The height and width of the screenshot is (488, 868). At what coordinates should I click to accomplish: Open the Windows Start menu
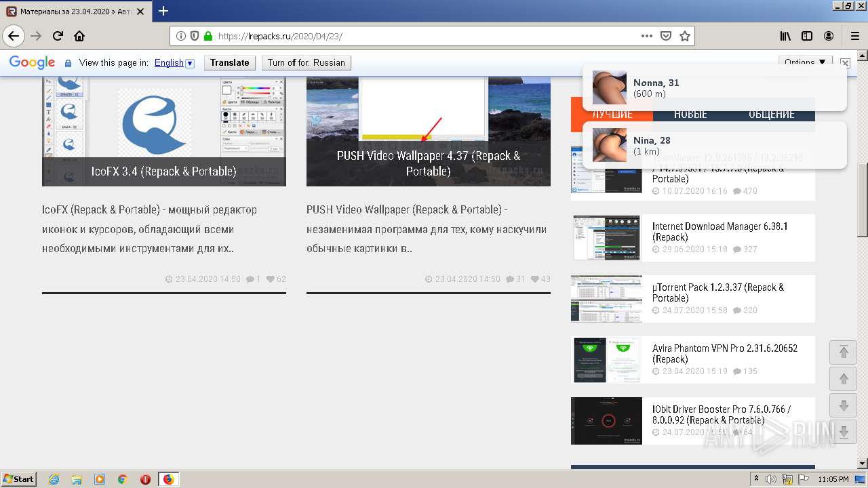pyautogui.click(x=19, y=479)
